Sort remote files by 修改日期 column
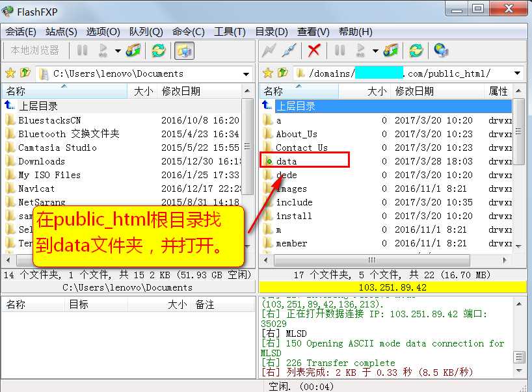Image resolution: width=532 pixels, height=392 pixels. (x=414, y=92)
